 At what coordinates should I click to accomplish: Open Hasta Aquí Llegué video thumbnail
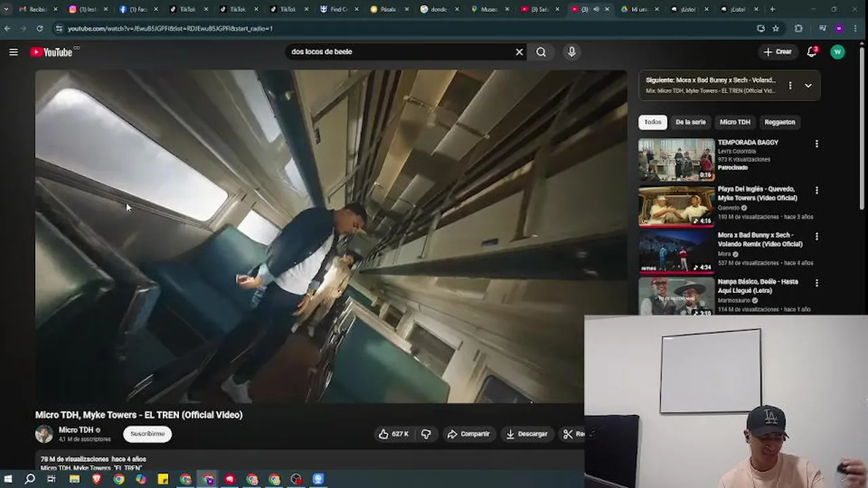pos(677,297)
